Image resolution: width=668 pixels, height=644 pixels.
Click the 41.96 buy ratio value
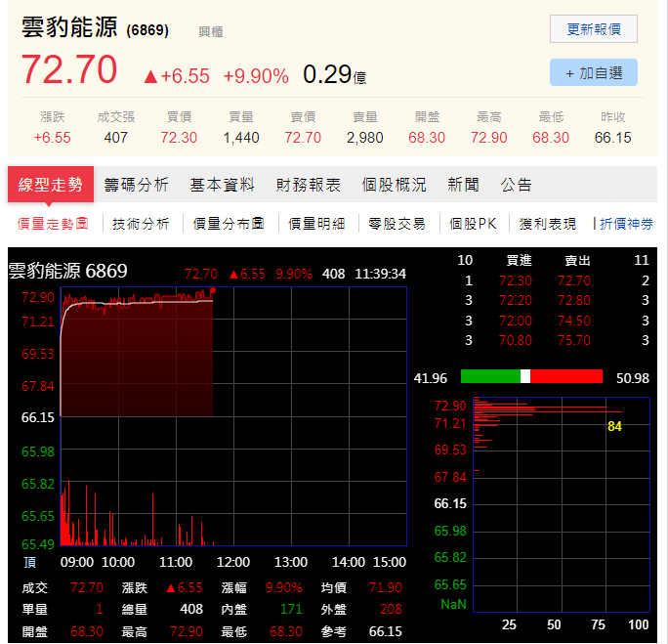431,378
